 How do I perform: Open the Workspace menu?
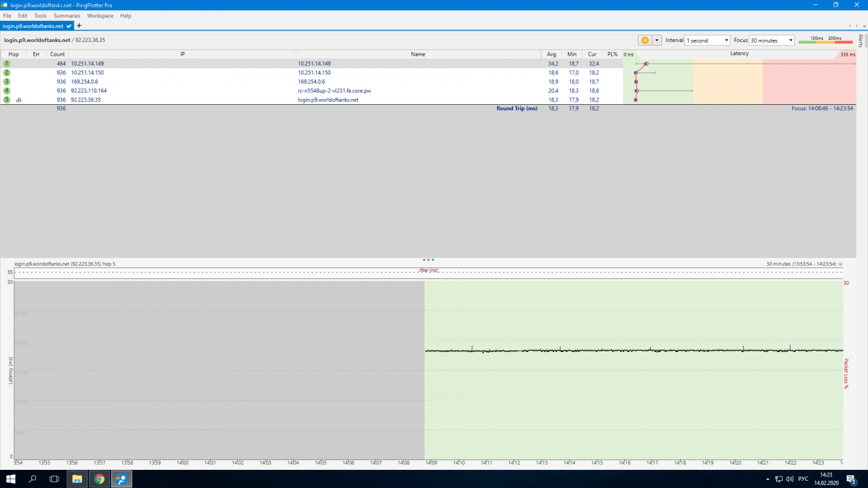[100, 15]
